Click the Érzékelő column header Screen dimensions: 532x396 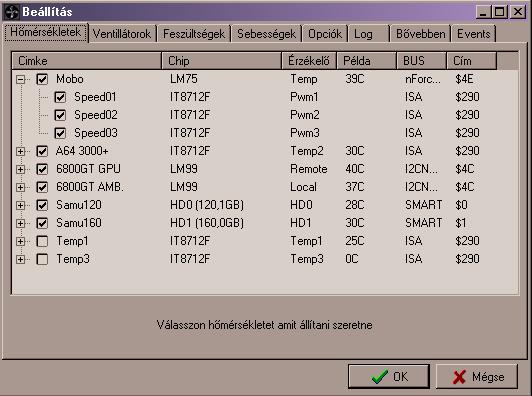[309, 61]
